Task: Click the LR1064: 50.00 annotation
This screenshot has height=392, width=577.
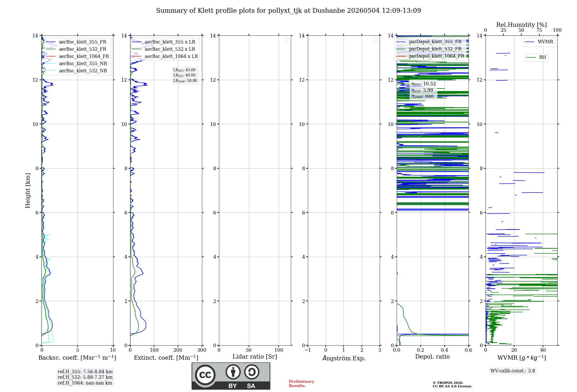Action: [185, 81]
